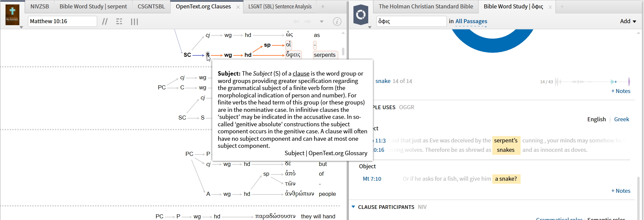The height and width of the screenshot is (220, 644).
Task: Click highlighted word snakes
Action: [506, 150]
